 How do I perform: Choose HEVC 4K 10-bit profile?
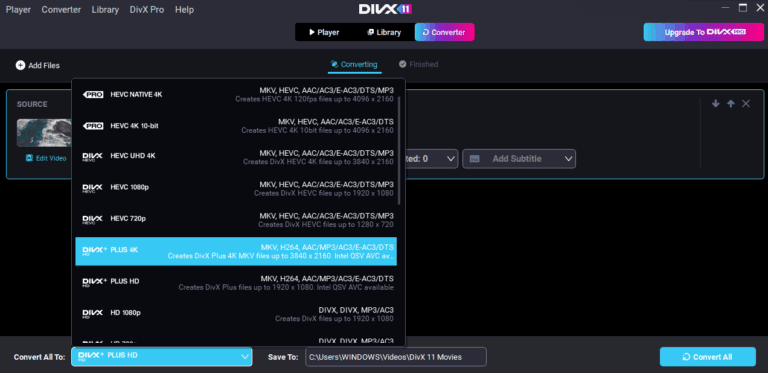pos(236,126)
